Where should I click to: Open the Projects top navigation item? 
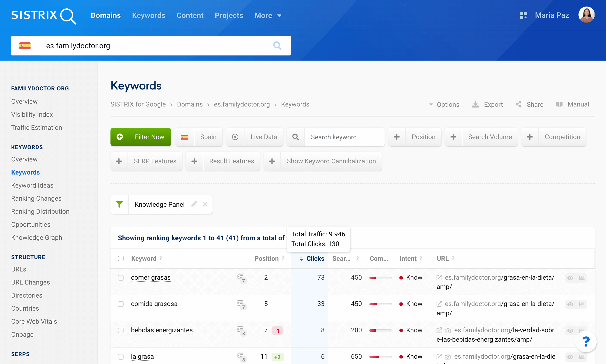coord(229,15)
